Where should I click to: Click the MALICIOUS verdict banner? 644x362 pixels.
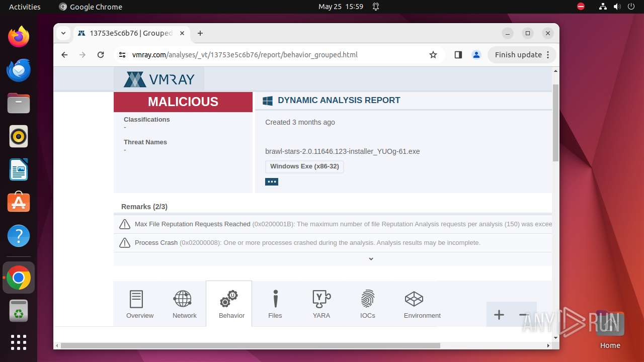point(183,102)
